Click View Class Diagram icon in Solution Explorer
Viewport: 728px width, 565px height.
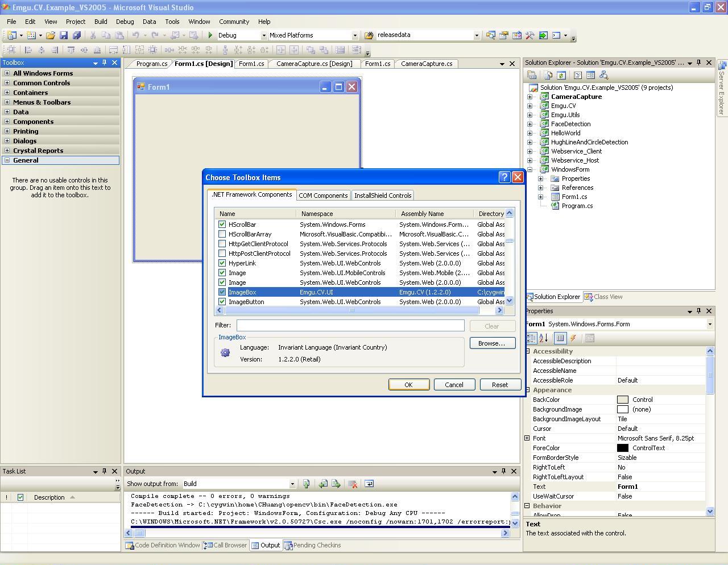(x=604, y=75)
